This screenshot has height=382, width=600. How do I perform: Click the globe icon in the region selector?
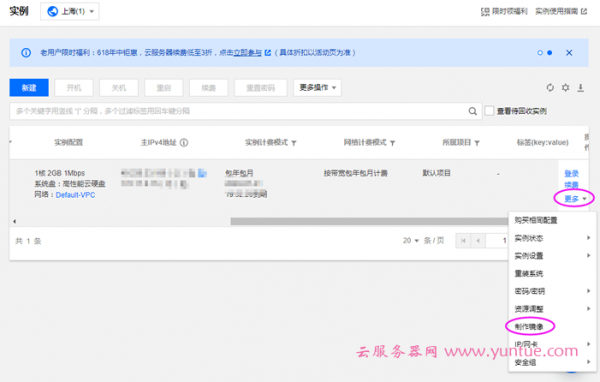click(x=52, y=11)
